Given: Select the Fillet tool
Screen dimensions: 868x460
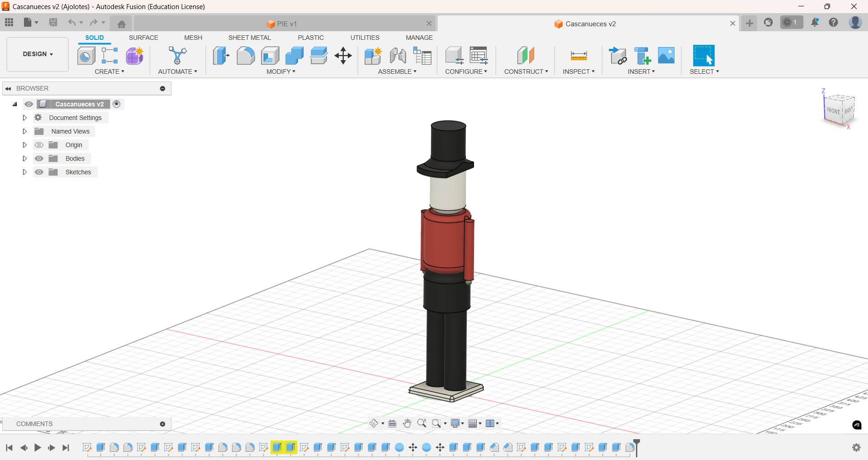Looking at the screenshot, I should [246, 56].
